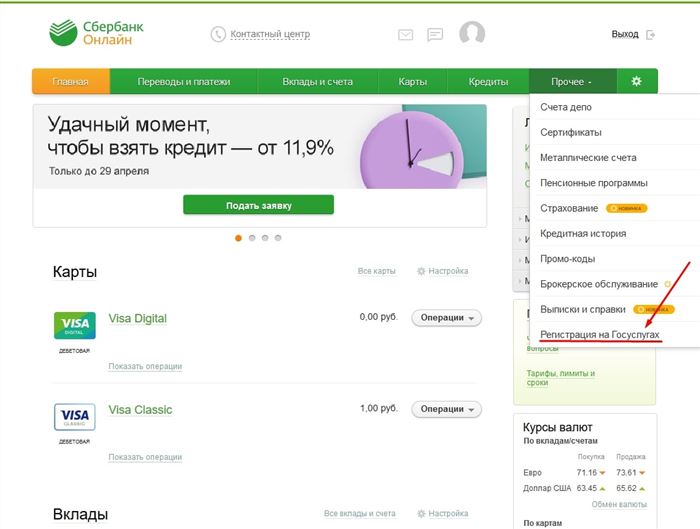The image size is (700, 529).
Task: Open Операции dropdown for Visa Digital
Action: [x=446, y=318]
